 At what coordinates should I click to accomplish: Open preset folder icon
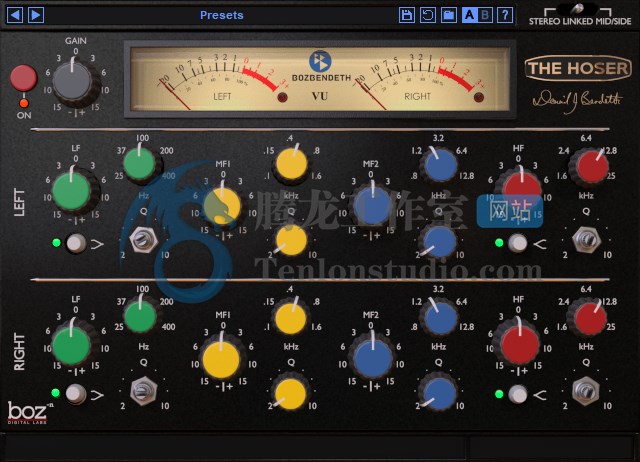tap(449, 15)
